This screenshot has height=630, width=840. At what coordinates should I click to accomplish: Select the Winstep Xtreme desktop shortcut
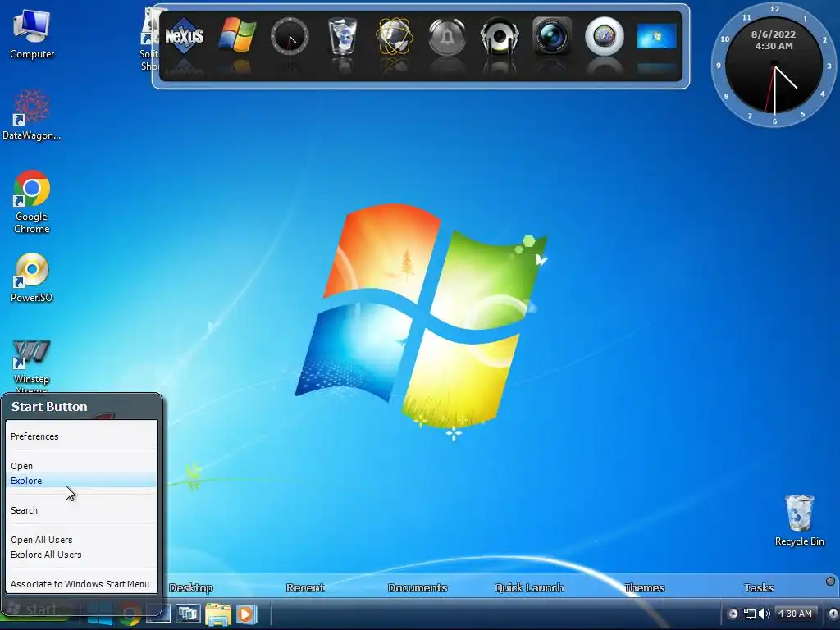(x=32, y=367)
